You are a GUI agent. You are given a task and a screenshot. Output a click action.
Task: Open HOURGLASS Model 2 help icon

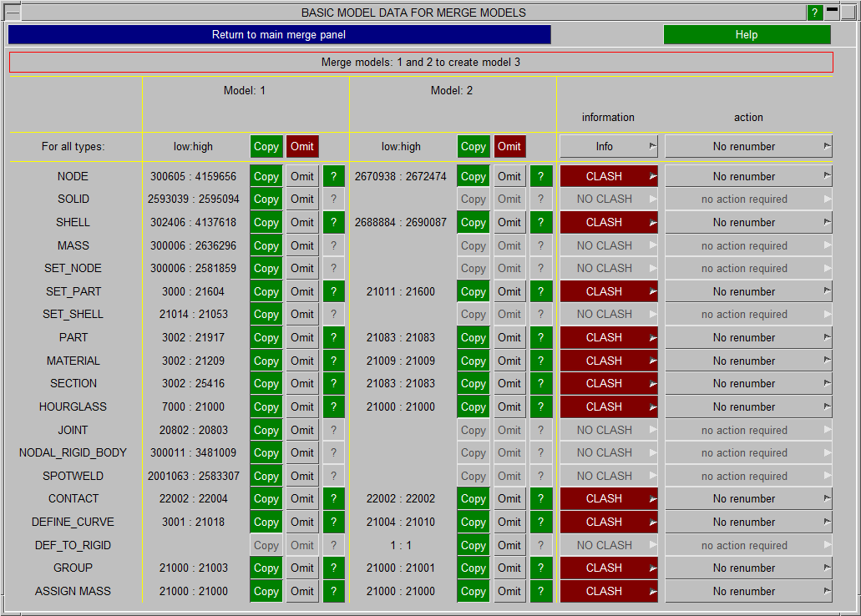[x=541, y=406]
